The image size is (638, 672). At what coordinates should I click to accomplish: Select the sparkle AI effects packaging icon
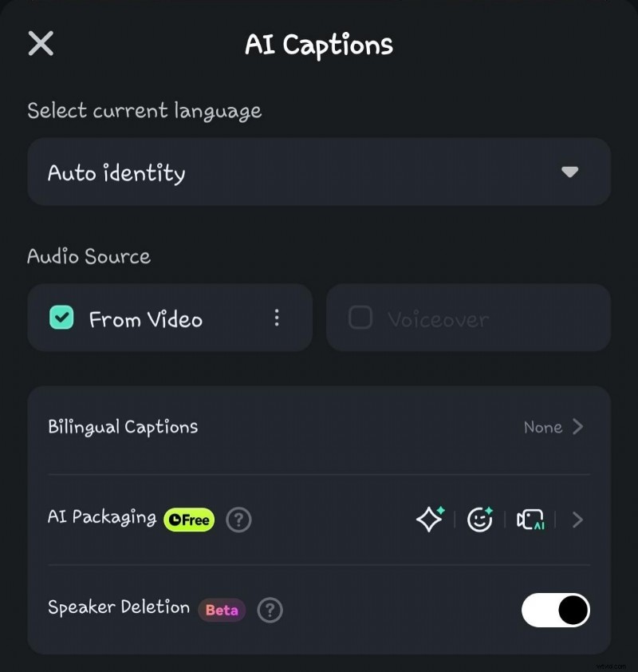[429, 520]
